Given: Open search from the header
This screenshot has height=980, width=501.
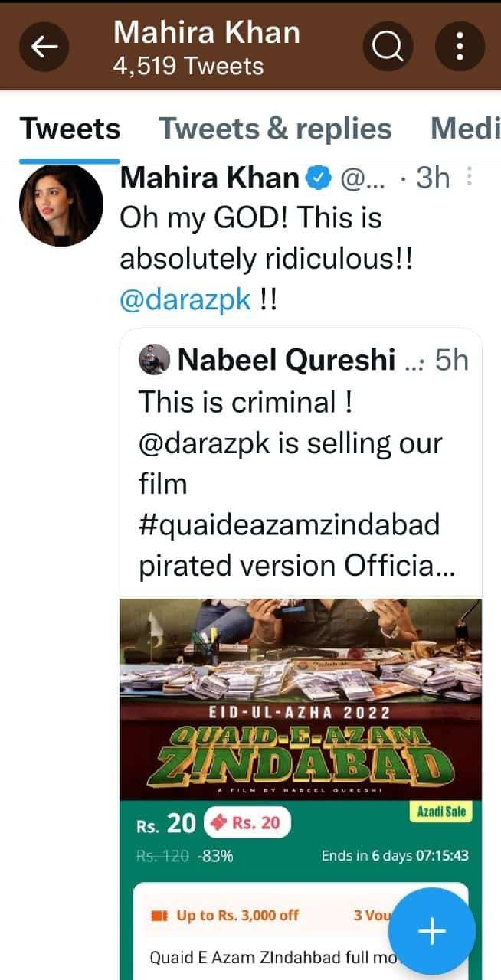Looking at the screenshot, I should click(x=388, y=47).
